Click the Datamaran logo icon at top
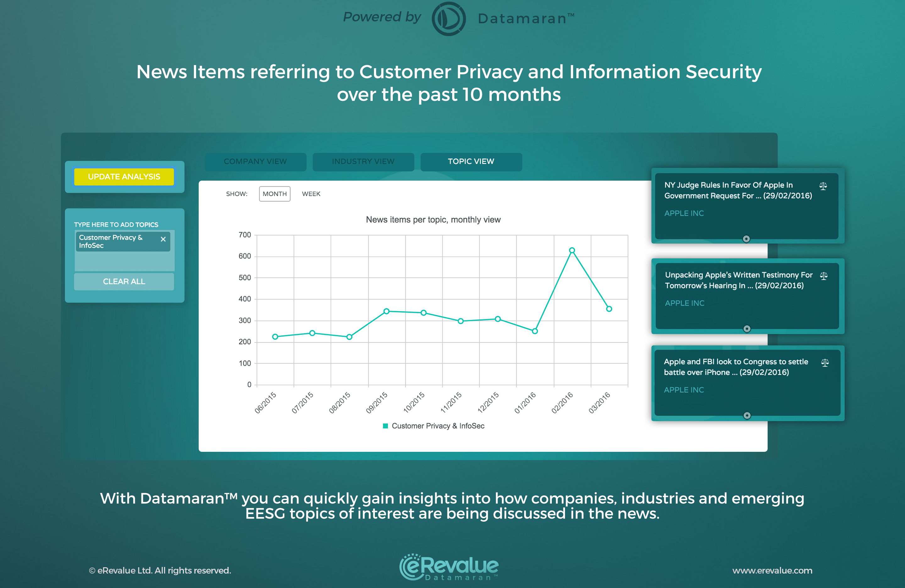905x588 pixels. pyautogui.click(x=449, y=19)
